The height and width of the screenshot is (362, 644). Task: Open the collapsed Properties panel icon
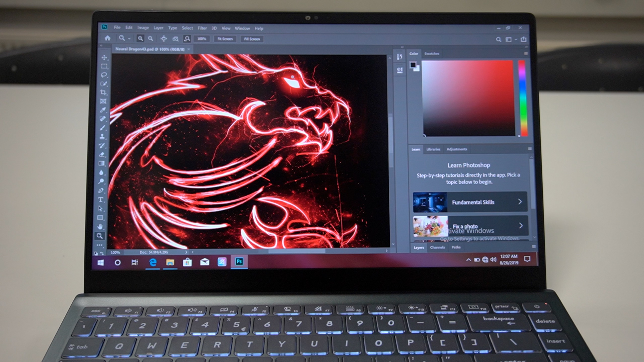point(399,70)
